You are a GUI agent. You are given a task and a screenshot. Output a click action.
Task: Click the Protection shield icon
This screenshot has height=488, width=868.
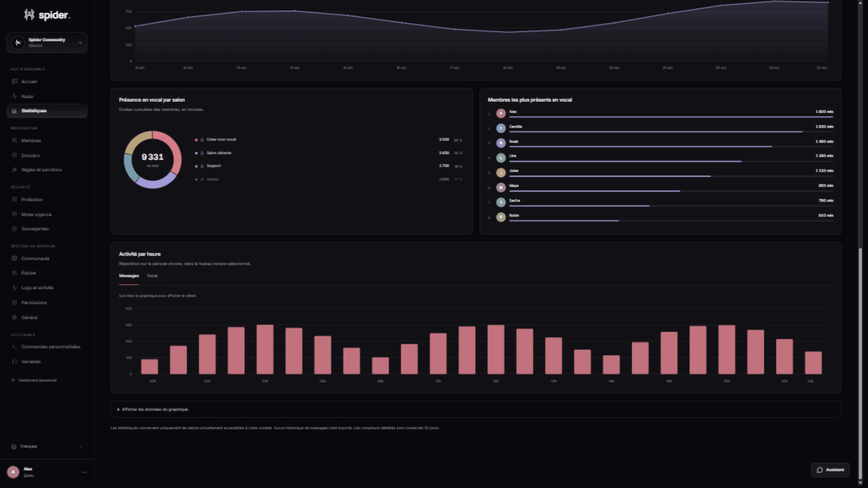(x=14, y=199)
